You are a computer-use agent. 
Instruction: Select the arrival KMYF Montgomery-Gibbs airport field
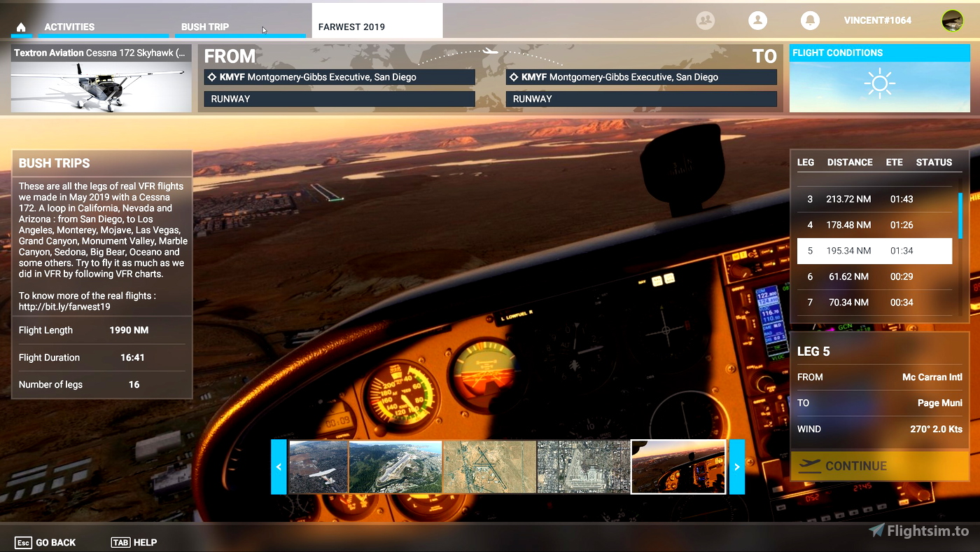pyautogui.click(x=641, y=77)
